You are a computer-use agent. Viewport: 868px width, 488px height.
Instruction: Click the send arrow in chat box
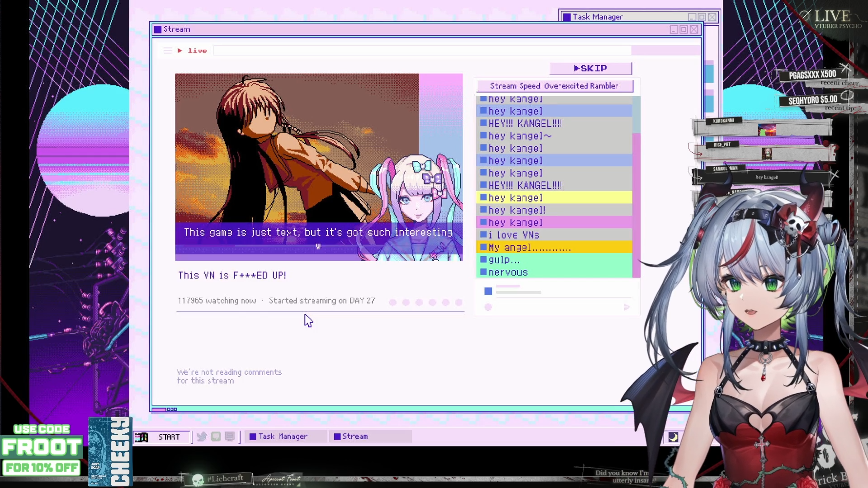pos(627,307)
